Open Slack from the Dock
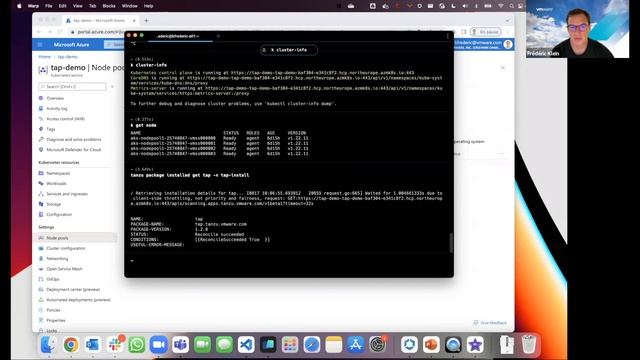The width and height of the screenshot is (640, 360). coord(115,345)
